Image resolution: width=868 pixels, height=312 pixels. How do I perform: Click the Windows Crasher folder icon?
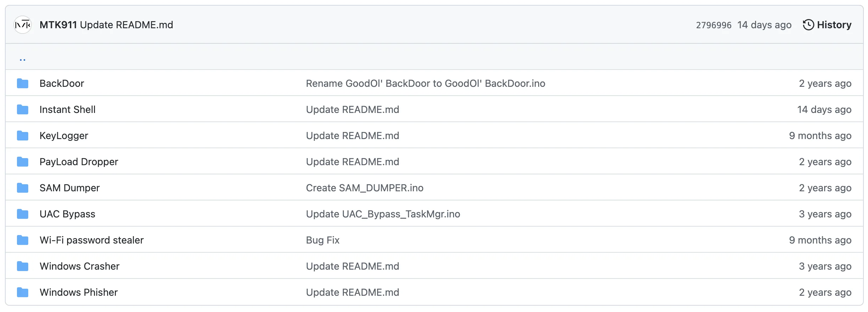point(23,266)
